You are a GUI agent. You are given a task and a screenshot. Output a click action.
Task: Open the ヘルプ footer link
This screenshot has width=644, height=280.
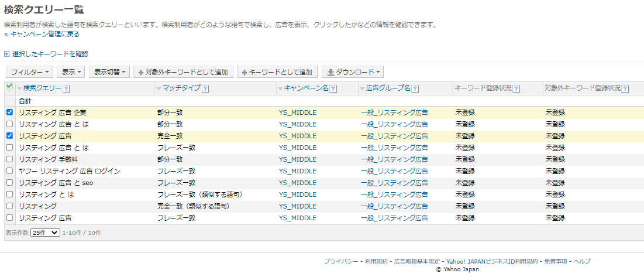coord(583,261)
